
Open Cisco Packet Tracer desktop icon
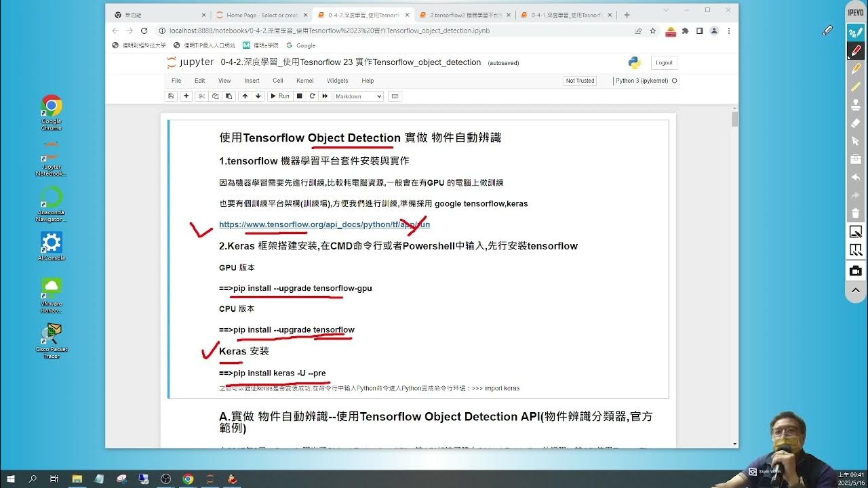52,341
